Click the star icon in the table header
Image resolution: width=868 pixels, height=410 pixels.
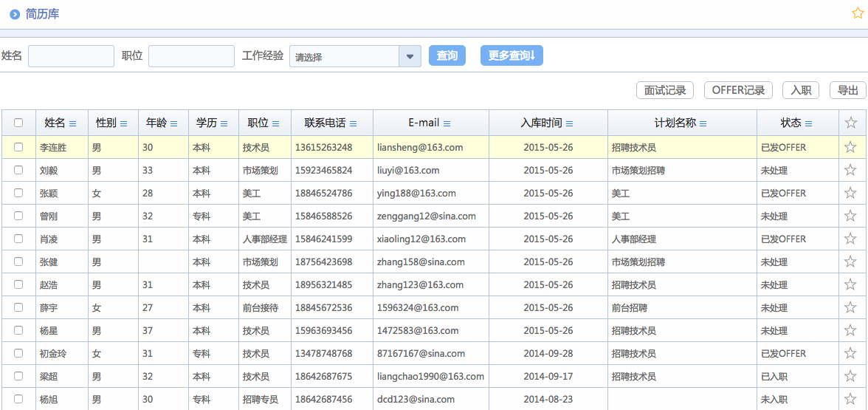click(850, 123)
